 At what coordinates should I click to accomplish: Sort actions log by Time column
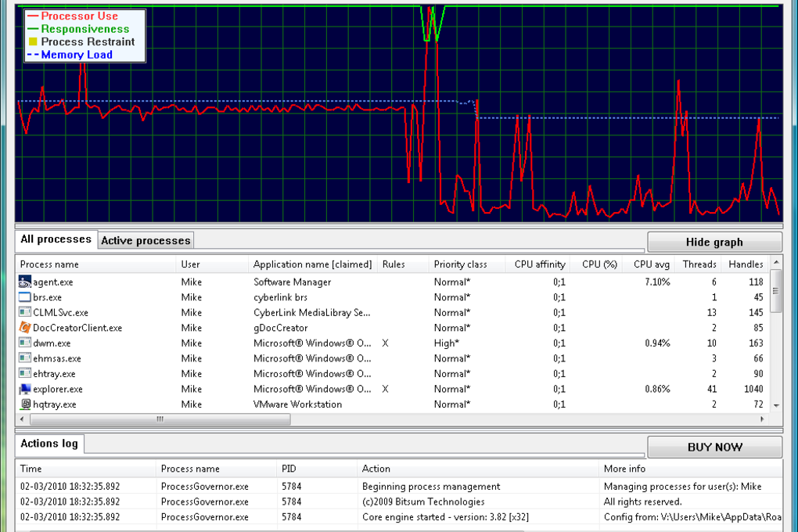point(86,469)
